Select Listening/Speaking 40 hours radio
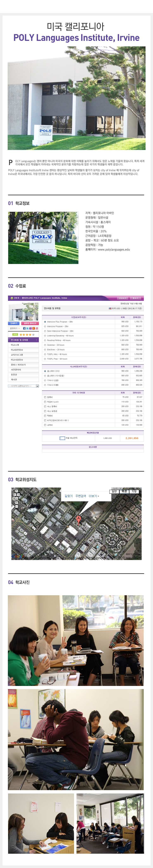The image size is (153, 868). tap(45, 336)
